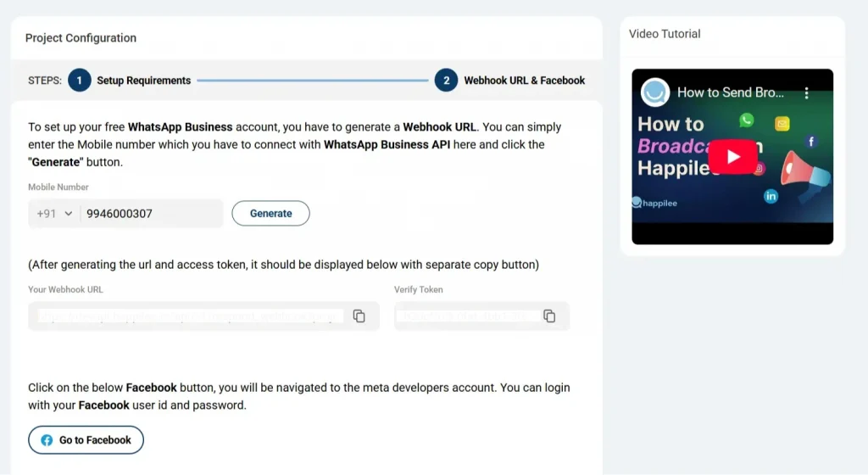Screen dimensions: 868x475
Task: Open the "How to Send Bro..." video title
Action: [x=731, y=92]
